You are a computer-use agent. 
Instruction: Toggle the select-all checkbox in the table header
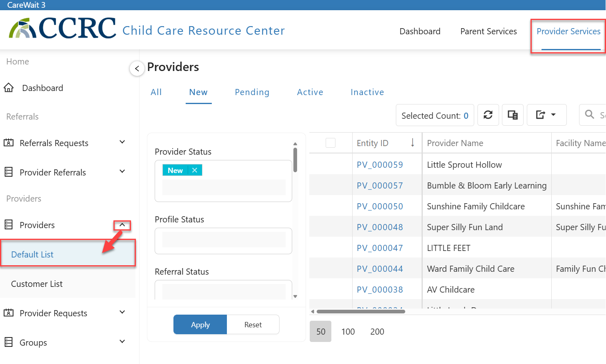[x=331, y=143]
